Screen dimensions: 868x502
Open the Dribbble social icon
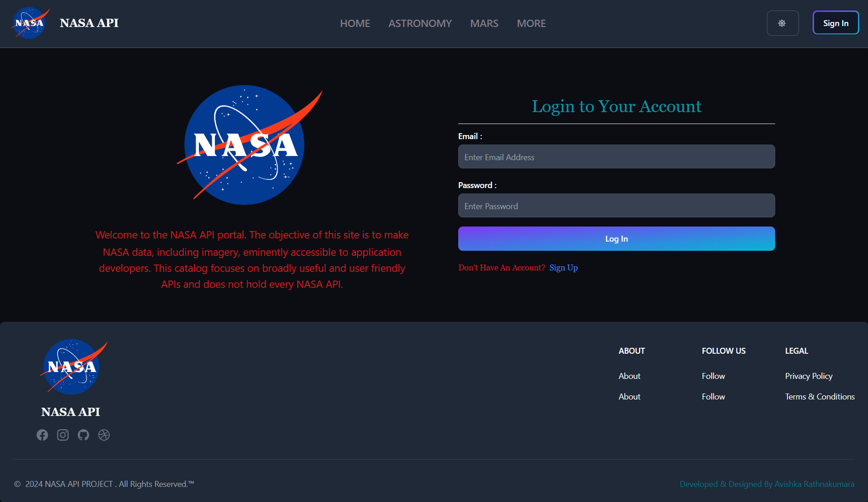click(104, 435)
